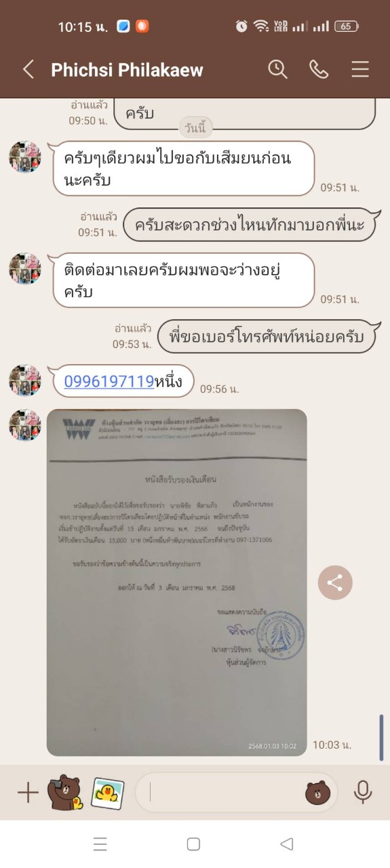The height and width of the screenshot is (868, 390).
Task: Tap the phone number link 0996197119
Action: tap(109, 382)
